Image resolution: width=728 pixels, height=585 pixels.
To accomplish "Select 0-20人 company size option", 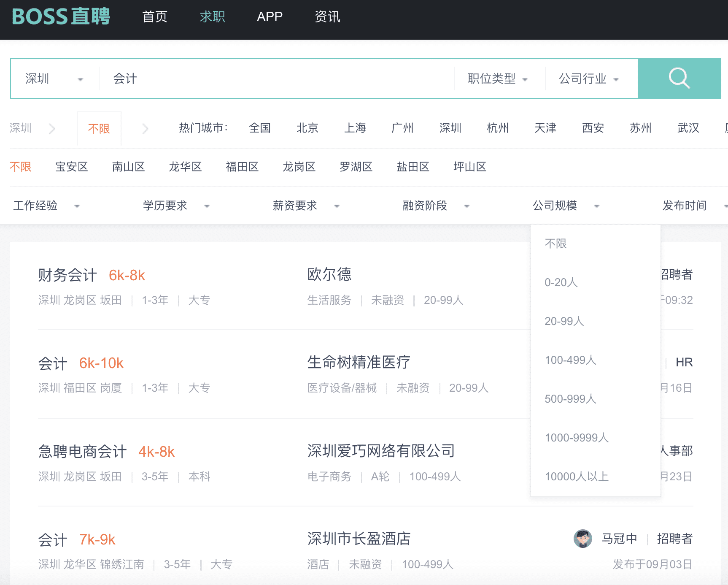I will tap(595, 282).
